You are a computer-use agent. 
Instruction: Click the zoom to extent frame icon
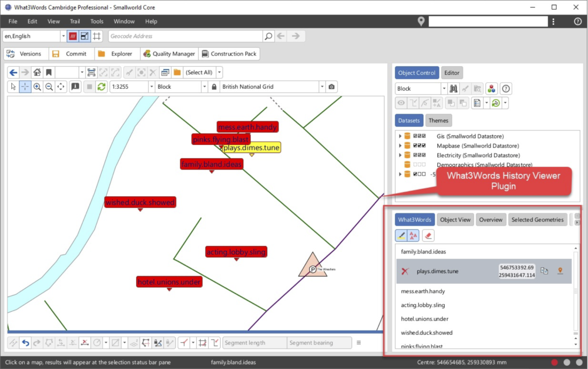[91, 72]
